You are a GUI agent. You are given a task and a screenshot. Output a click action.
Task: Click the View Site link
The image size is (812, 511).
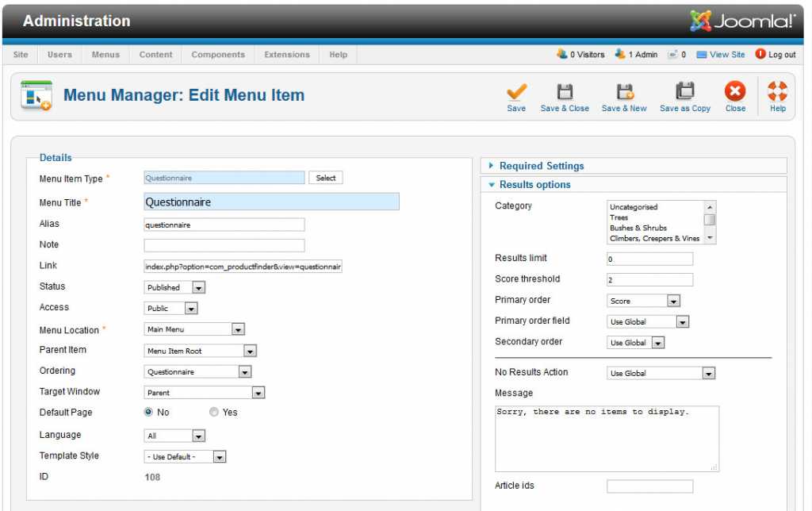tap(727, 55)
